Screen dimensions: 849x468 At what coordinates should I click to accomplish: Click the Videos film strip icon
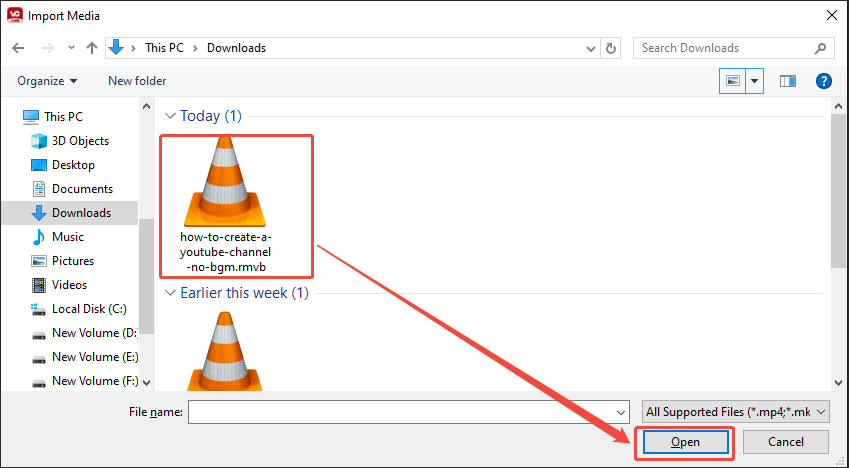39,285
